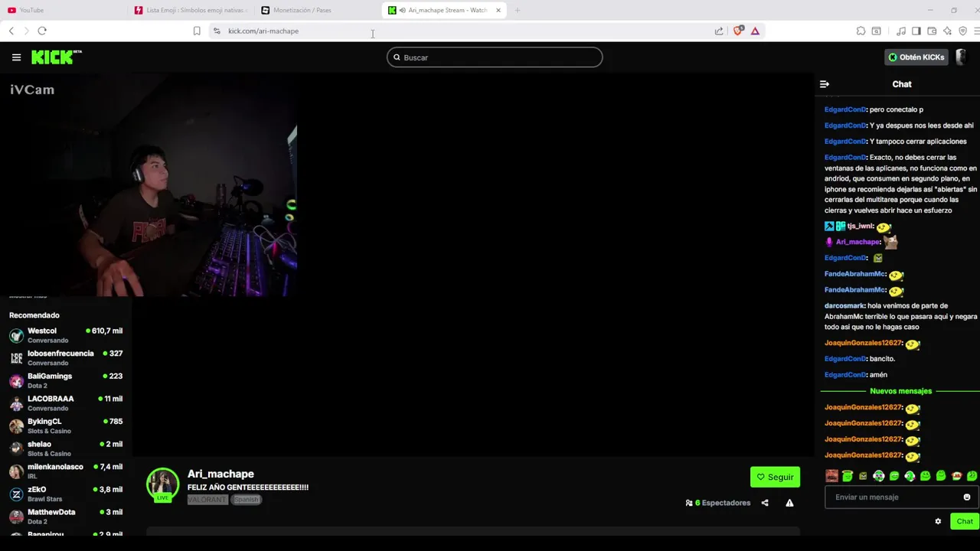Insert the mustached man face emote

click(831, 476)
